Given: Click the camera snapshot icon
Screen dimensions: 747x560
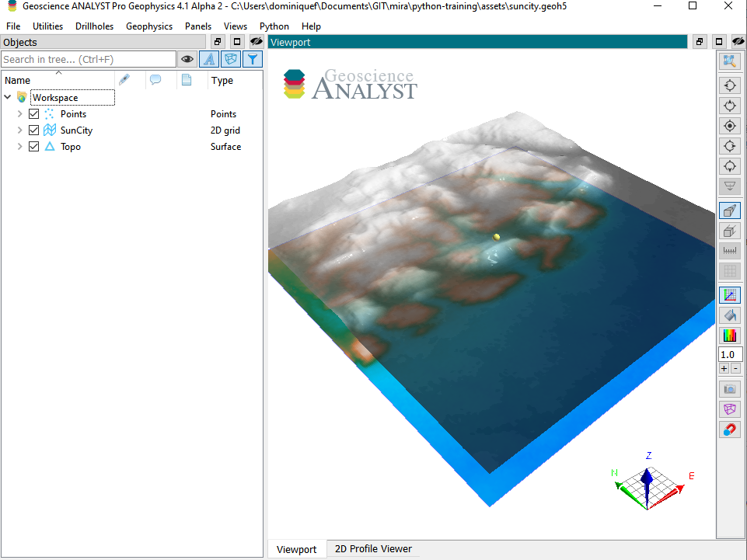Looking at the screenshot, I should (729, 389).
